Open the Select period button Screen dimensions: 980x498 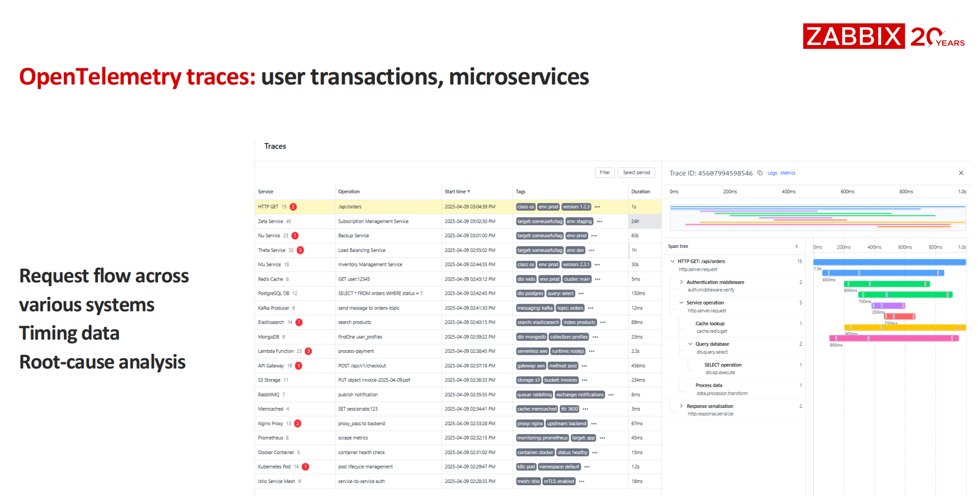636,172
